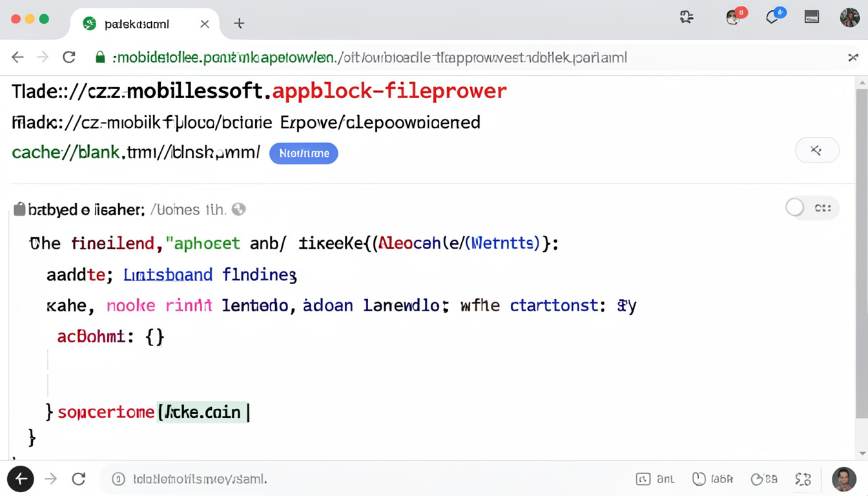Open the bookmark icon in the bottom bar

pos(699,479)
